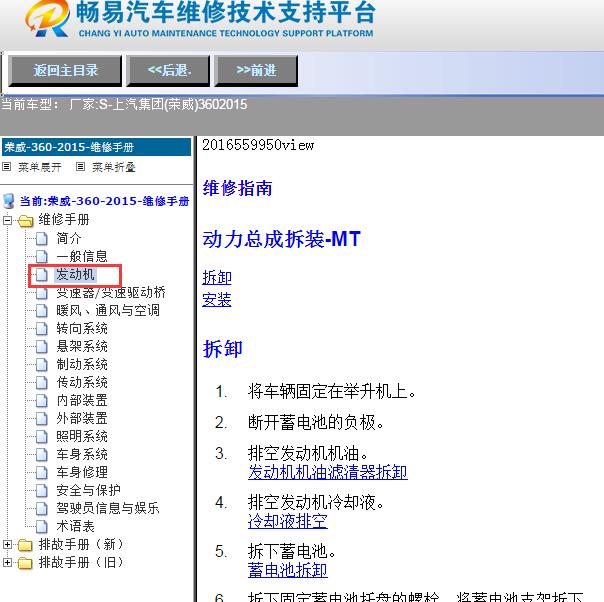Image resolution: width=604 pixels, height=602 pixels.
Task: Open the 暖风、通风与空调 tree entry
Action: pyautogui.click(x=108, y=310)
